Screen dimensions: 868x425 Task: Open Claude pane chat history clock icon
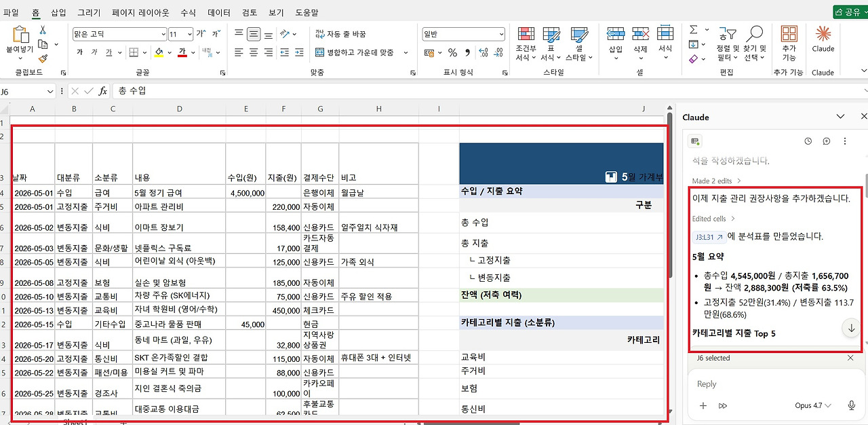coord(808,141)
